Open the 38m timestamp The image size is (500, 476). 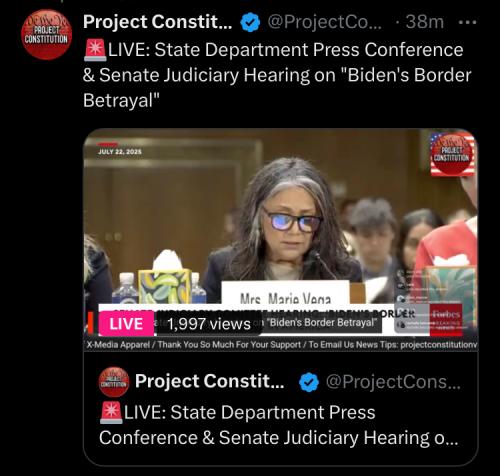pyautogui.click(x=425, y=22)
